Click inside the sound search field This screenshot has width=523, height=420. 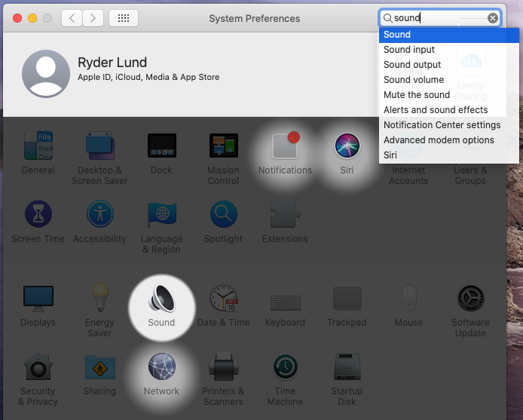click(439, 17)
